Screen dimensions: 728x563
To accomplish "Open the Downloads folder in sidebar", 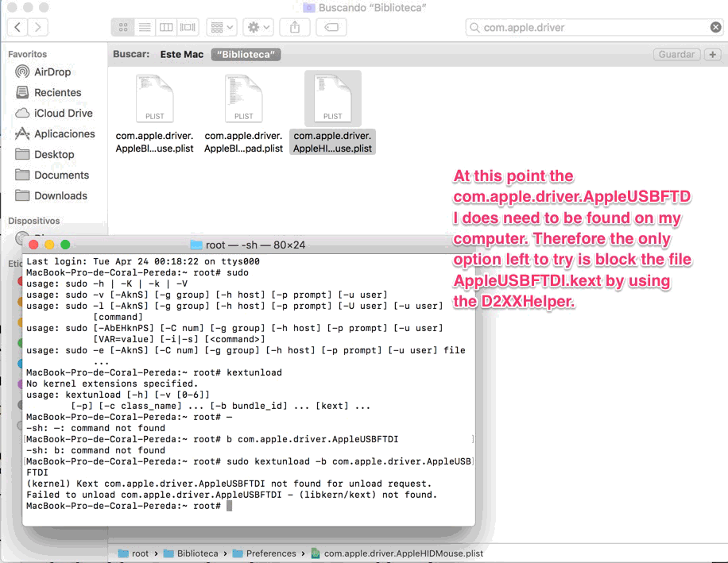I will click(60, 195).
